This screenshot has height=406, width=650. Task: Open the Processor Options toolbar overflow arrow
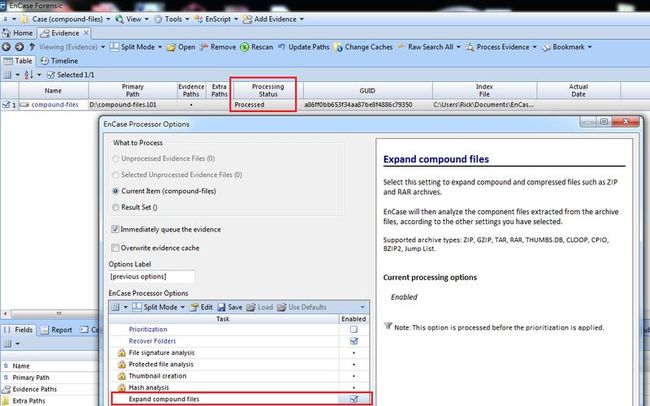click(363, 307)
